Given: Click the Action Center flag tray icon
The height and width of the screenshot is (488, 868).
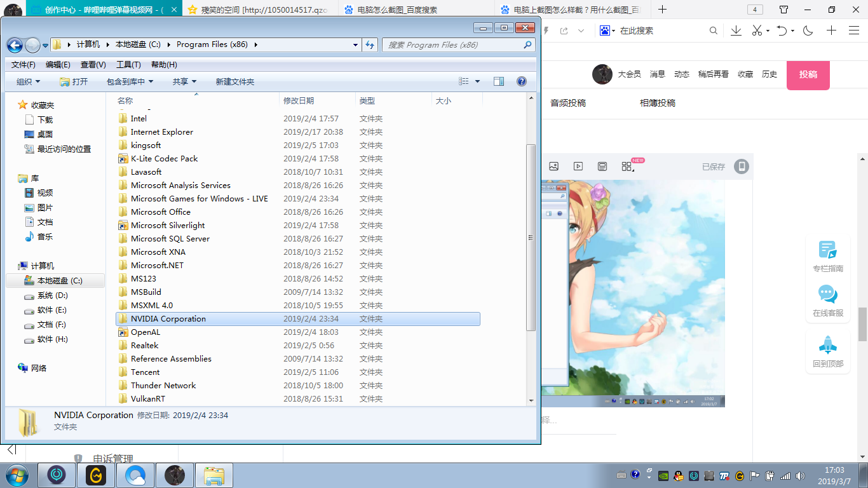Looking at the screenshot, I should click(x=755, y=475).
